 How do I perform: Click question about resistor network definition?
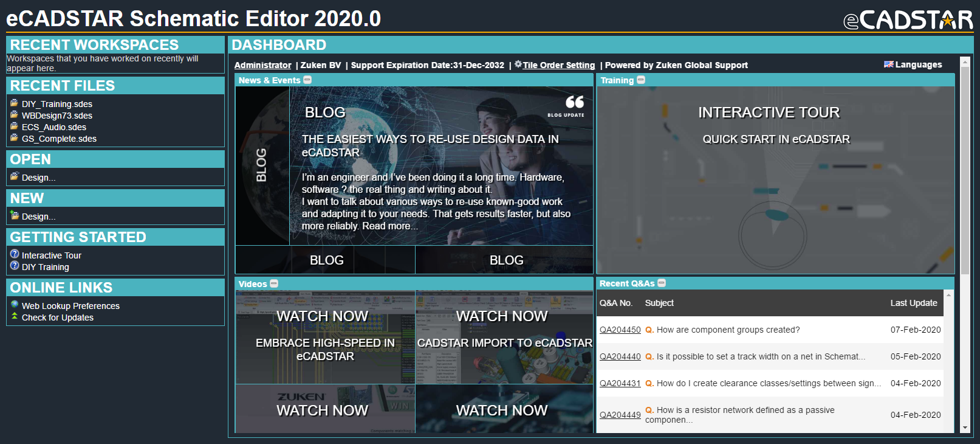point(740,415)
